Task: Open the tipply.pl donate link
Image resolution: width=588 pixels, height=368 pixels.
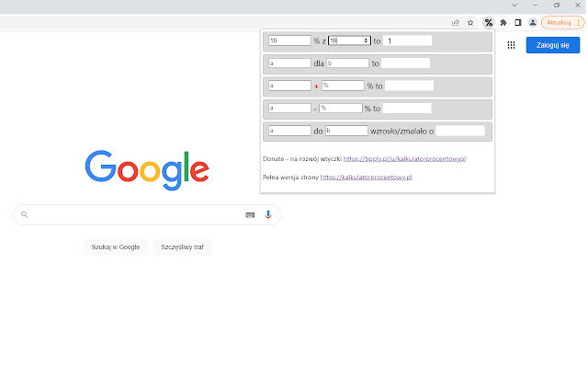Action: point(404,159)
